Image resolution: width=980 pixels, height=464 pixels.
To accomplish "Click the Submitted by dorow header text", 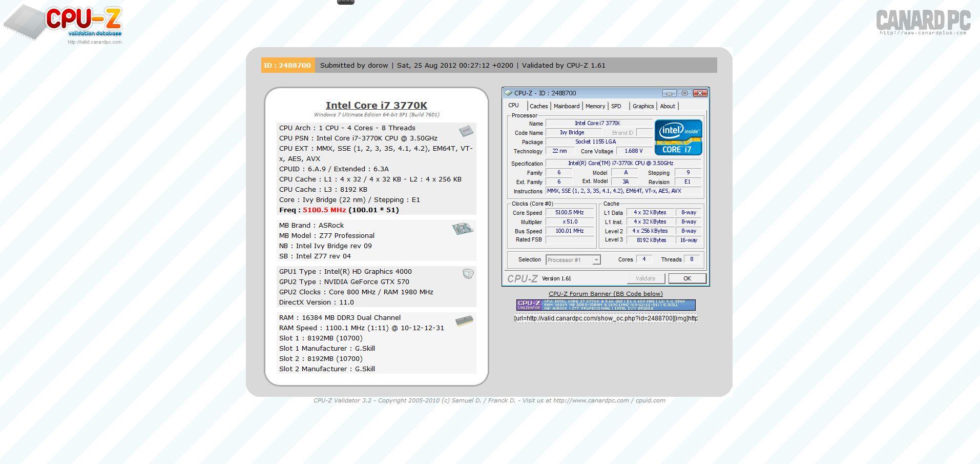I will point(354,65).
